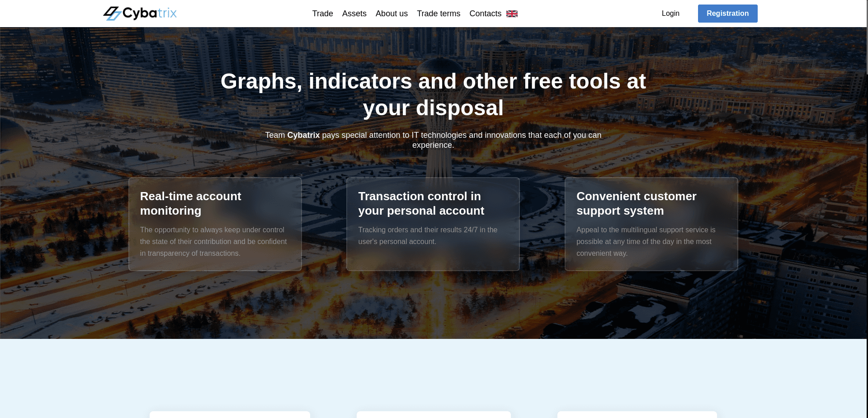
Task: Select Contacts in the navigation bar
Action: pos(485,14)
